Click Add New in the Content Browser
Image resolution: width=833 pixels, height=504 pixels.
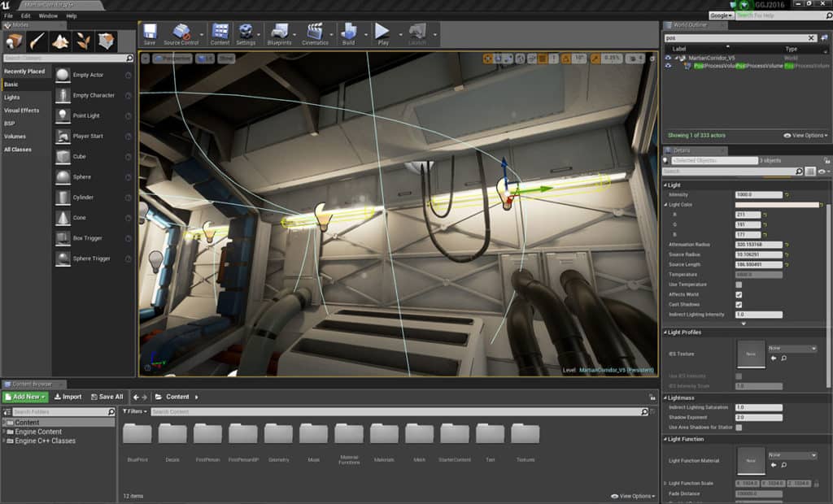25,397
